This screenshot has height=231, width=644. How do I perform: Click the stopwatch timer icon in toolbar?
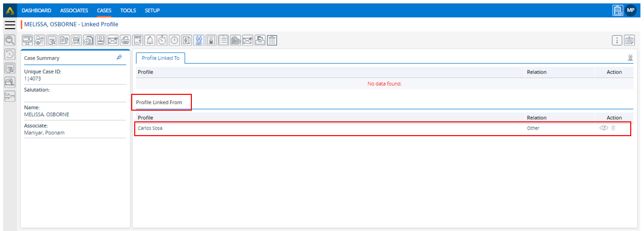coord(162,40)
